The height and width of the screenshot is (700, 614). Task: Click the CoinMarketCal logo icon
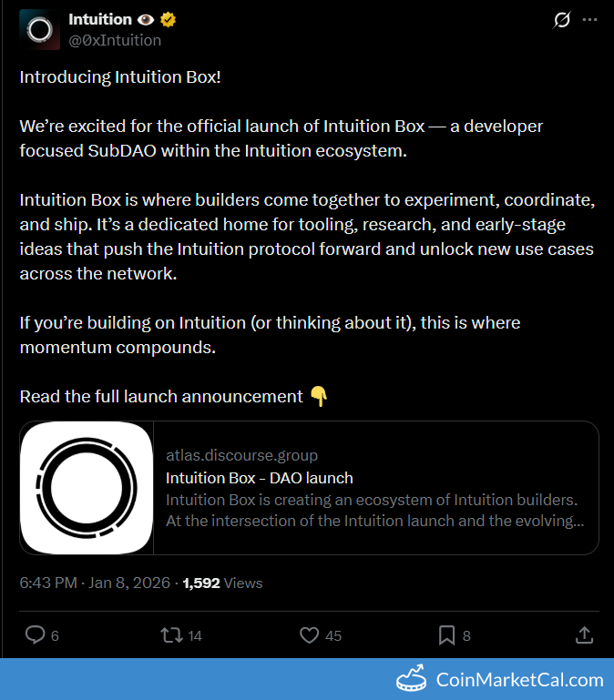tap(412, 679)
